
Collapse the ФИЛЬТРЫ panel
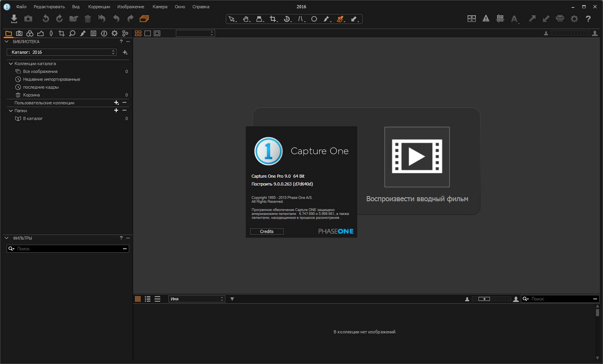[x=6, y=238]
